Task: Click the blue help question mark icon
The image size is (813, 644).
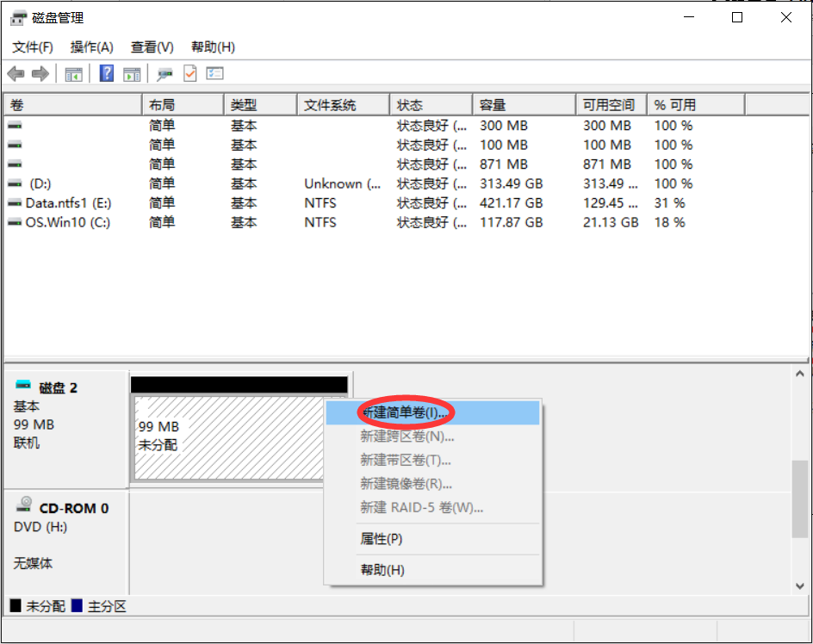Action: [107, 74]
